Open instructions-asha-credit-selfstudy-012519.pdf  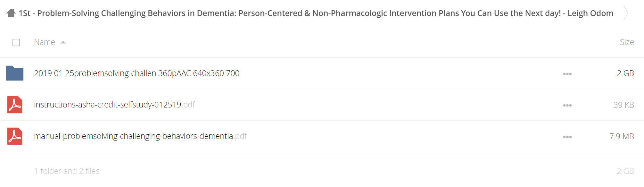click(114, 105)
